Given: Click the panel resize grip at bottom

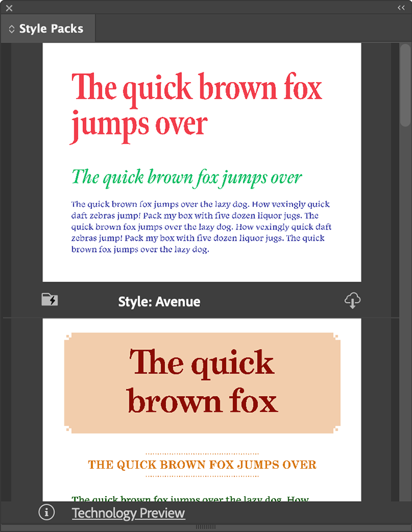Looking at the screenshot, I should click(205, 528).
